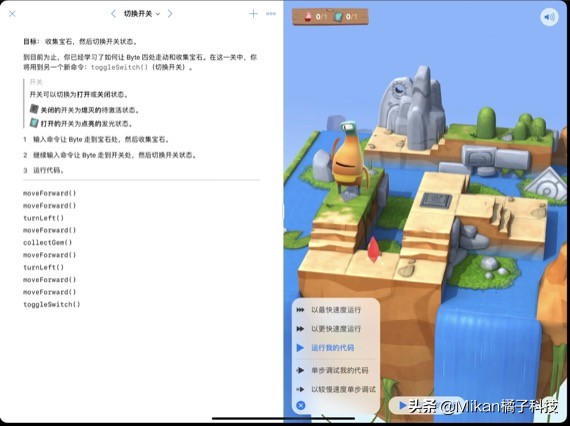
Task: Close the playground with the X icon
Action: coord(12,14)
